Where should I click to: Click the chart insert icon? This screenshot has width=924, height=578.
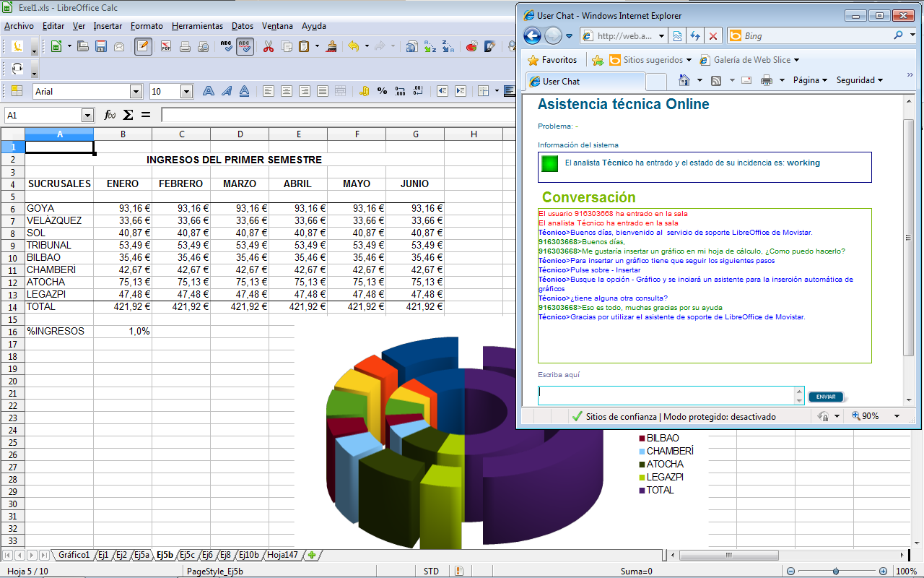[x=471, y=47]
